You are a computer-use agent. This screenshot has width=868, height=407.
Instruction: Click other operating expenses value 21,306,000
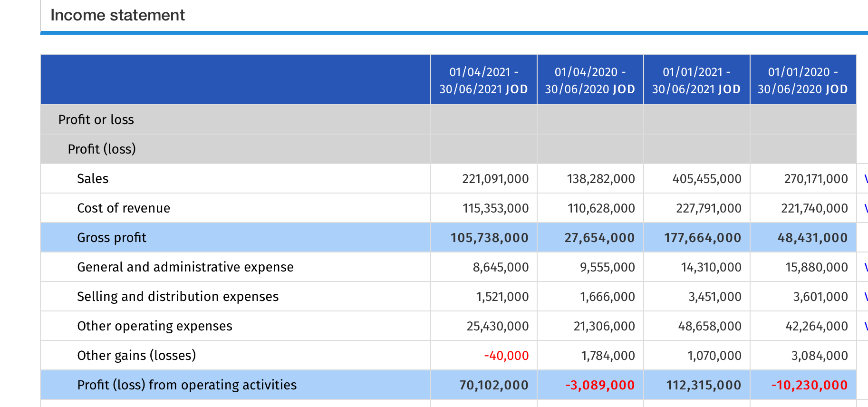(604, 326)
